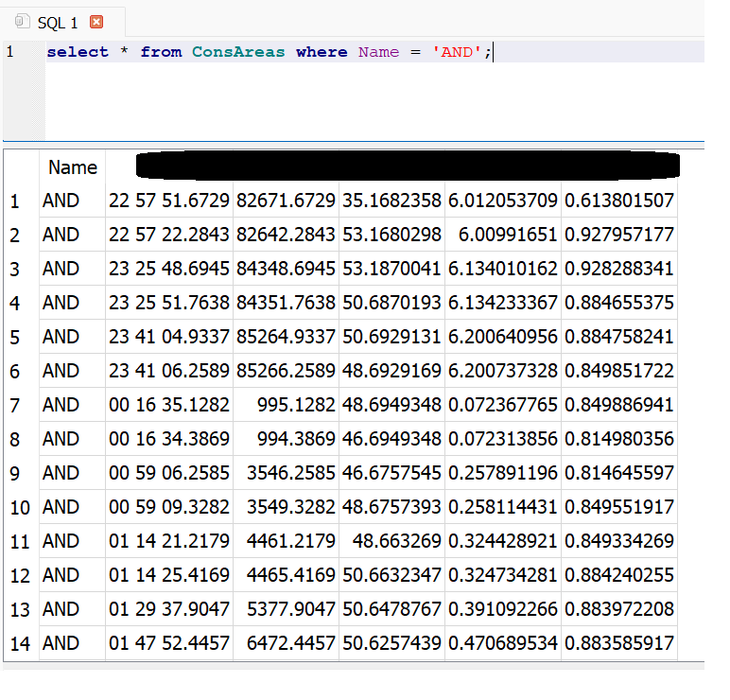
Task: Click the 'AND' string in the query
Action: (456, 52)
